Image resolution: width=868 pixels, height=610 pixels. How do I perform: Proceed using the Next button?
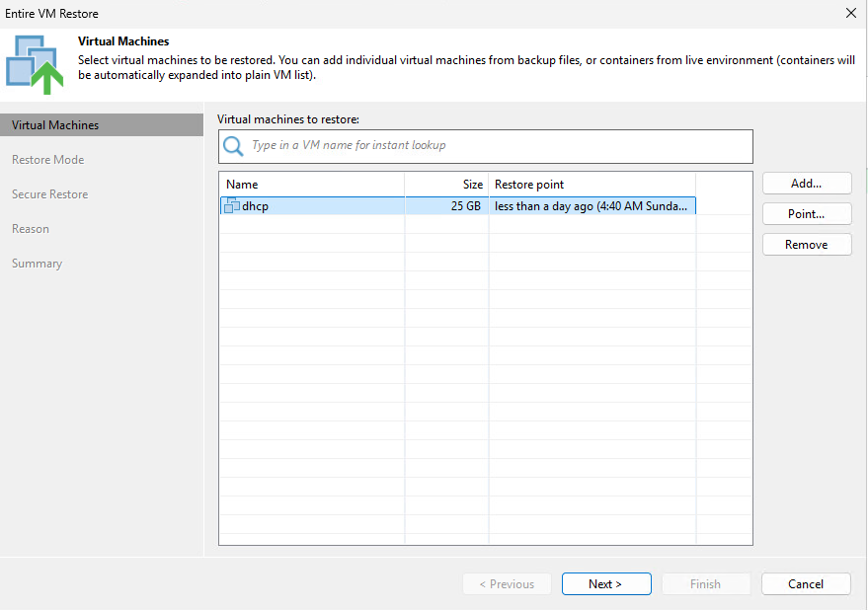(605, 583)
